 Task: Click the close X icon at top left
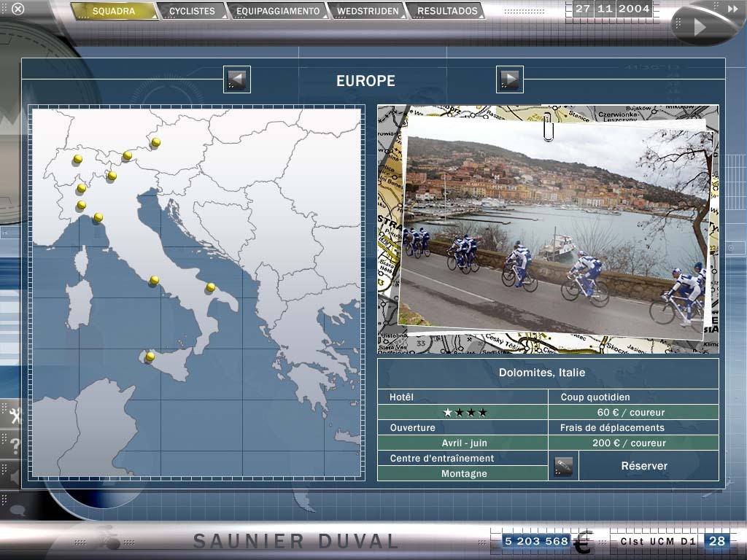[18, 9]
